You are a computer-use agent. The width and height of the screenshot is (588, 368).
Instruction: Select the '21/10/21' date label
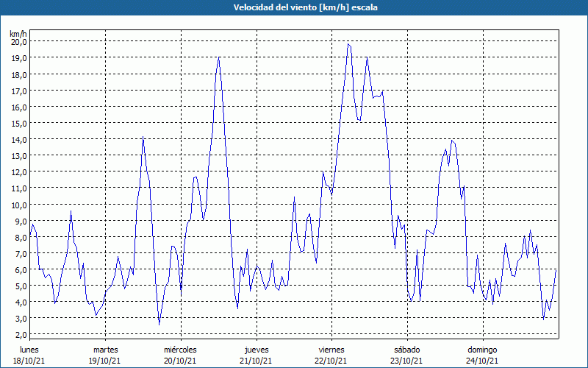tap(256, 361)
